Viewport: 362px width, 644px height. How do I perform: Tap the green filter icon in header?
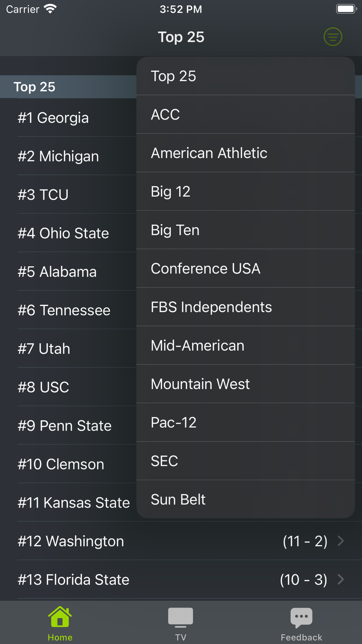333,37
